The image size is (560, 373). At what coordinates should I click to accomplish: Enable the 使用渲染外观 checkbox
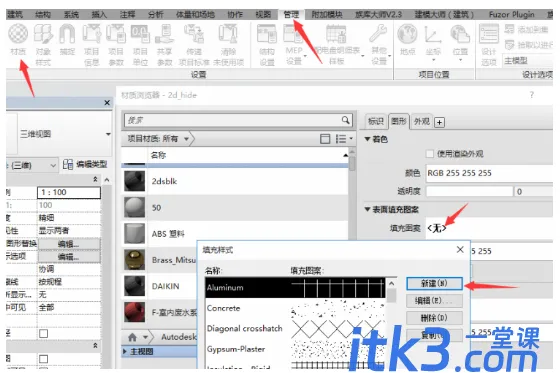tap(430, 154)
